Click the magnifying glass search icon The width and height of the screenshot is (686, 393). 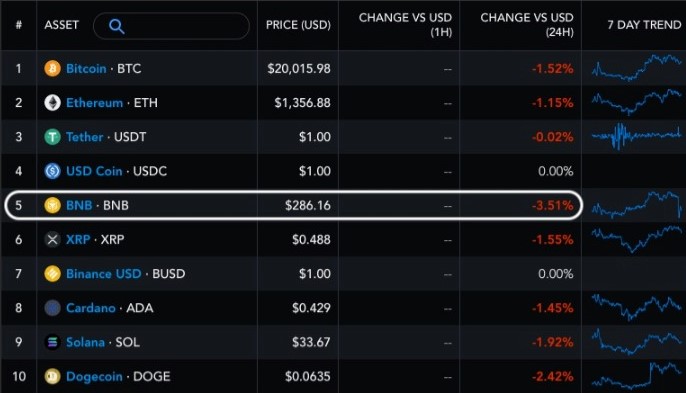116,26
